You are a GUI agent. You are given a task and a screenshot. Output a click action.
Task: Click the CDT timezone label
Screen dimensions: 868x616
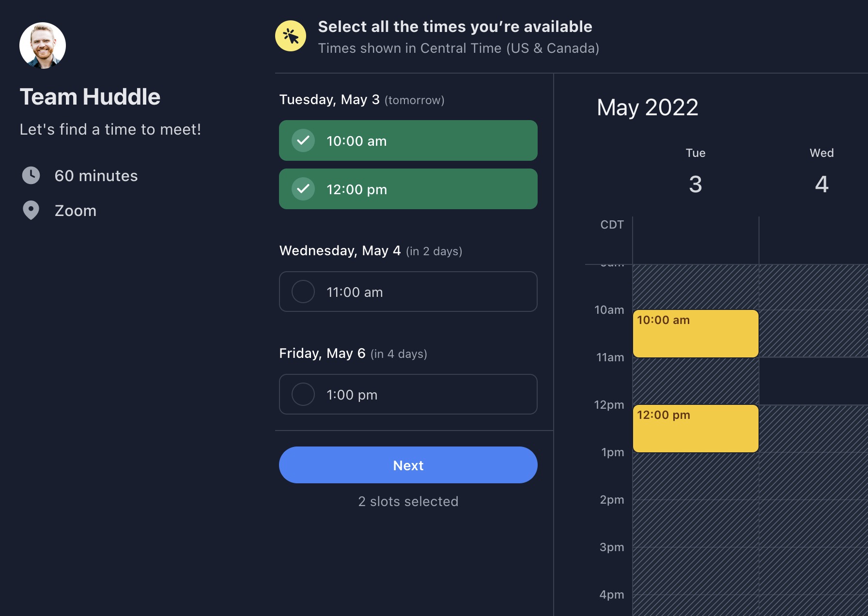coord(611,224)
